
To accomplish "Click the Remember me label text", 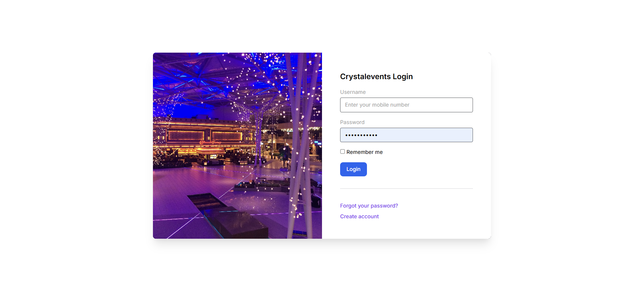I will (364, 152).
